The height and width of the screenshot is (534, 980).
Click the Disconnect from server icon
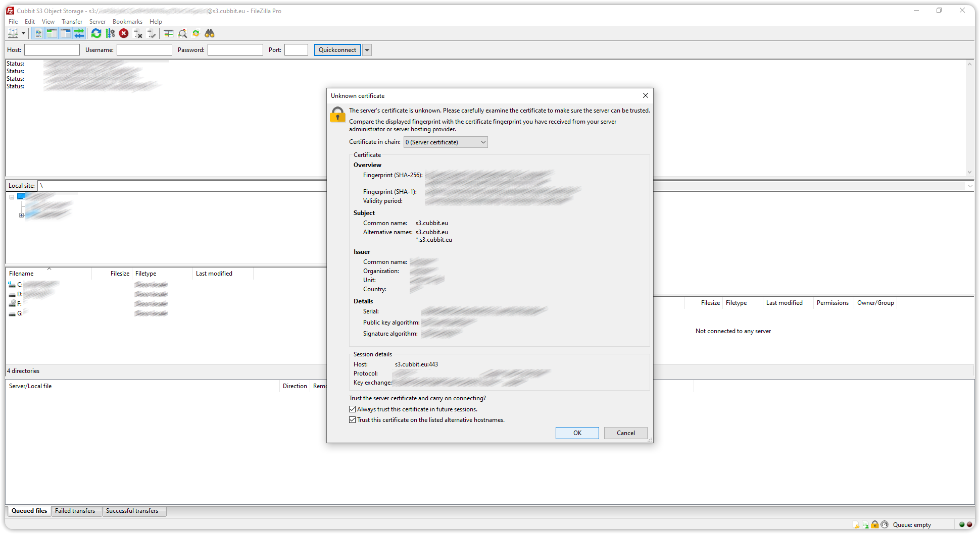[x=137, y=33]
